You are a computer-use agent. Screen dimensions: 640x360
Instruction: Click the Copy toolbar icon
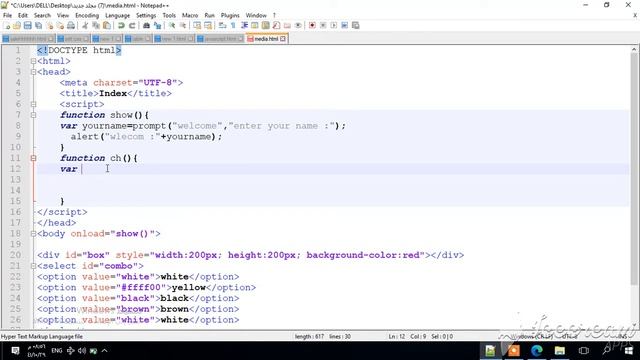[96, 25]
